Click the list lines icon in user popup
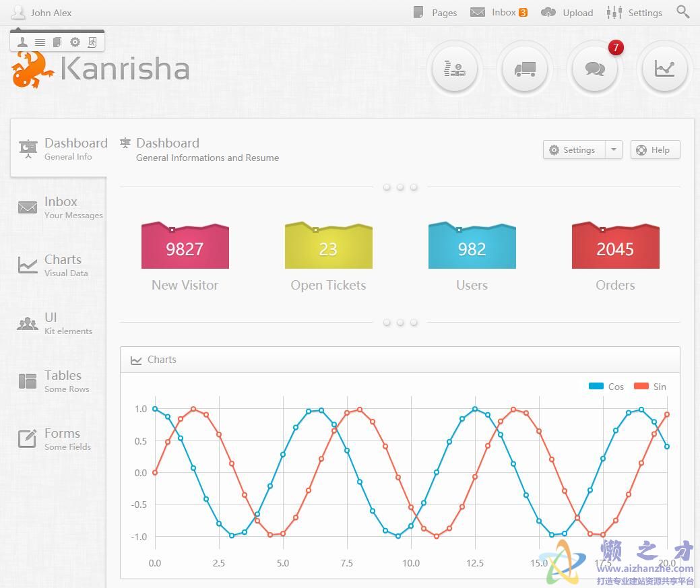The image size is (700, 588). coord(40,42)
